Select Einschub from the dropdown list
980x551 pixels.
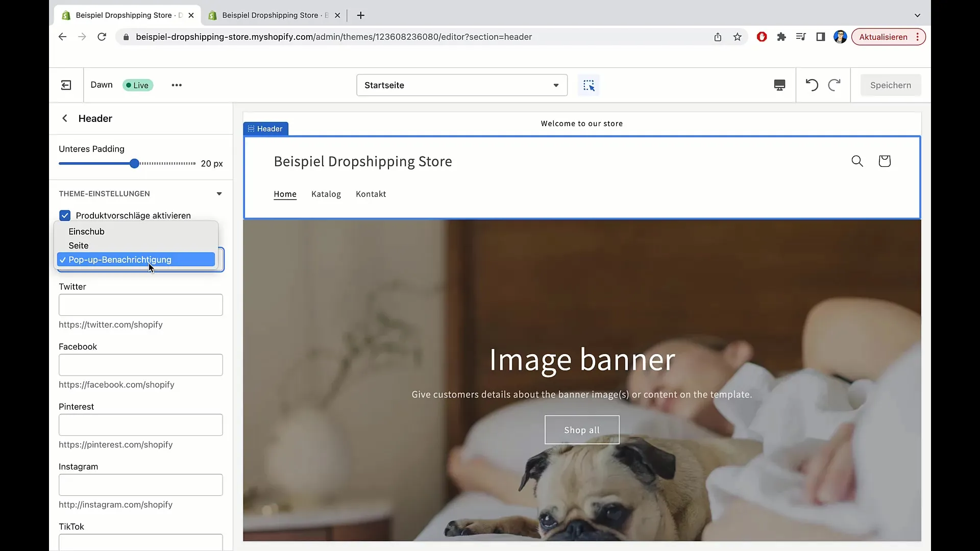tap(86, 231)
